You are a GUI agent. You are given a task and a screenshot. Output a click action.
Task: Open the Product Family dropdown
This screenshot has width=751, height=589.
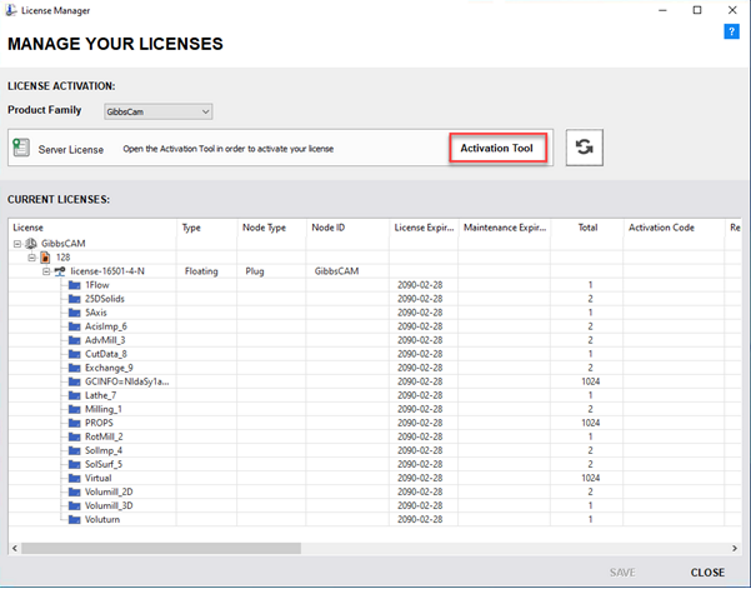click(x=158, y=112)
